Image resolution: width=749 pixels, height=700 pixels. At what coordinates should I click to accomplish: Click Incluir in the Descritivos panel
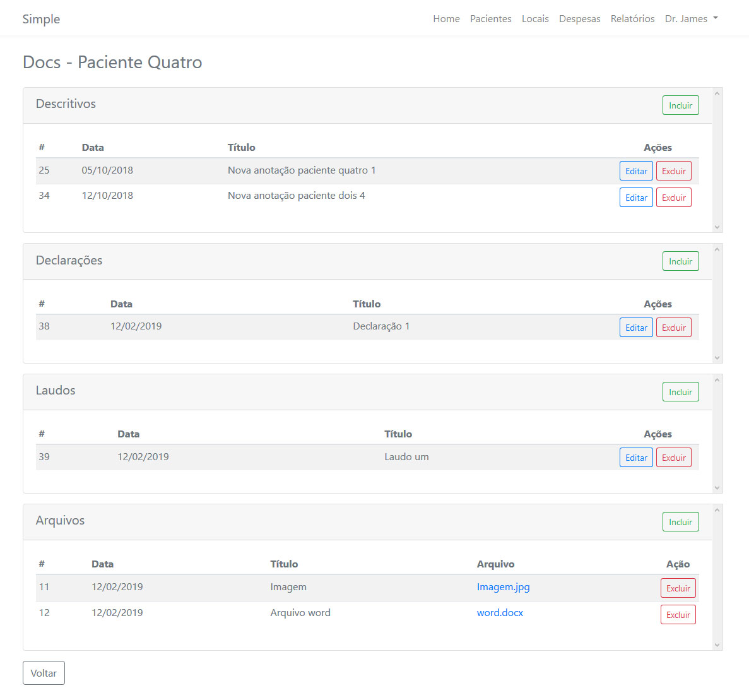(x=680, y=105)
